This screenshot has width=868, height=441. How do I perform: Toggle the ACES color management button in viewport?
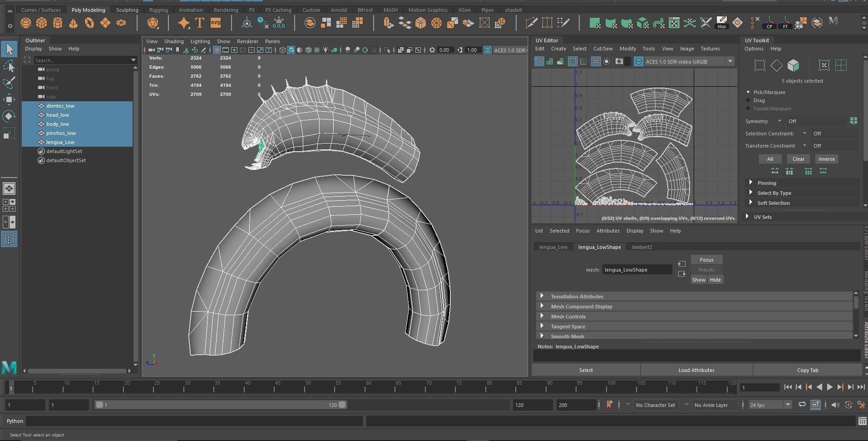point(488,50)
